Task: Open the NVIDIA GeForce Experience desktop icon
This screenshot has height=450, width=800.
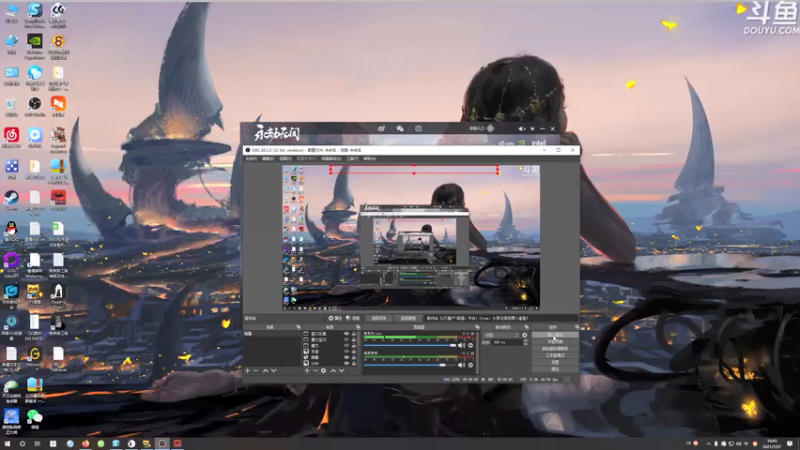Action: (35, 44)
